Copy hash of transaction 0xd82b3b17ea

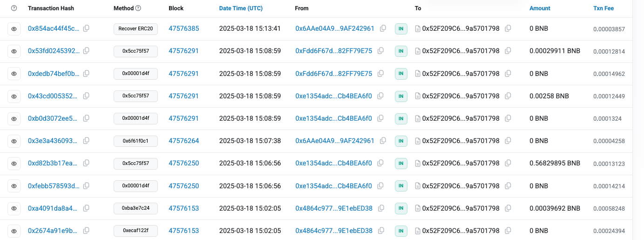click(86, 163)
